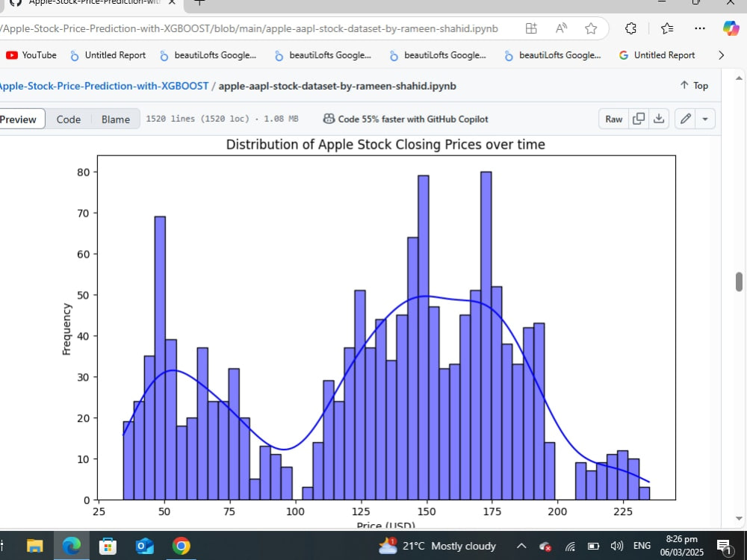
Task: Open Copilot sidebar icon
Action: pyautogui.click(x=731, y=28)
